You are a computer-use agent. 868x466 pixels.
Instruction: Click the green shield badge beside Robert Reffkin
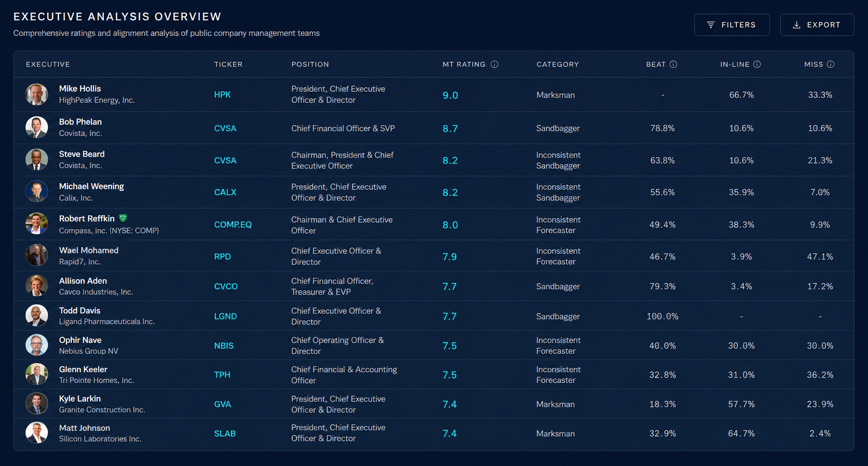point(123,219)
